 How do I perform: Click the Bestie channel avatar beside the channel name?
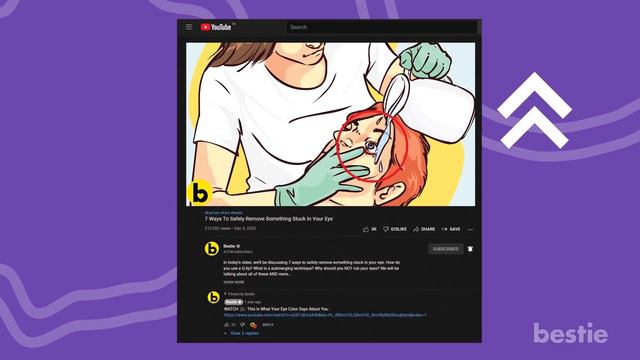pos(211,249)
